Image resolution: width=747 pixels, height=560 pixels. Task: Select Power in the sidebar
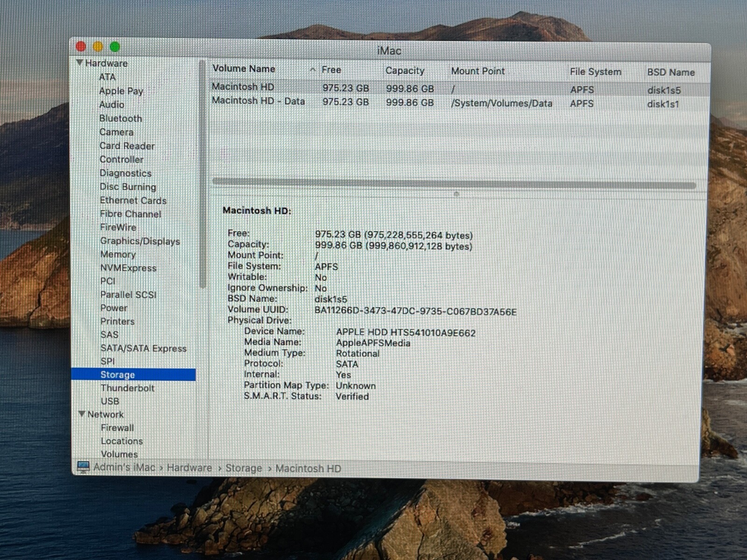(x=114, y=308)
